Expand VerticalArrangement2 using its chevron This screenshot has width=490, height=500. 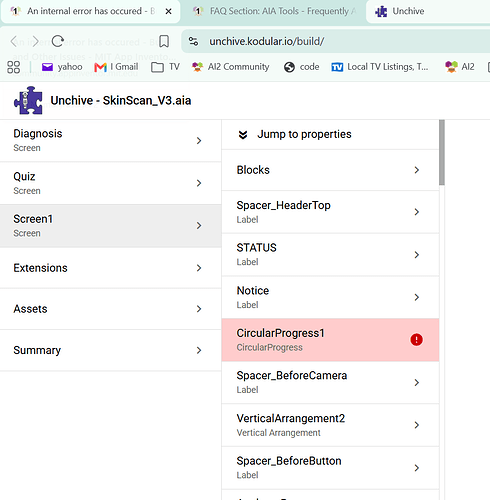point(417,425)
